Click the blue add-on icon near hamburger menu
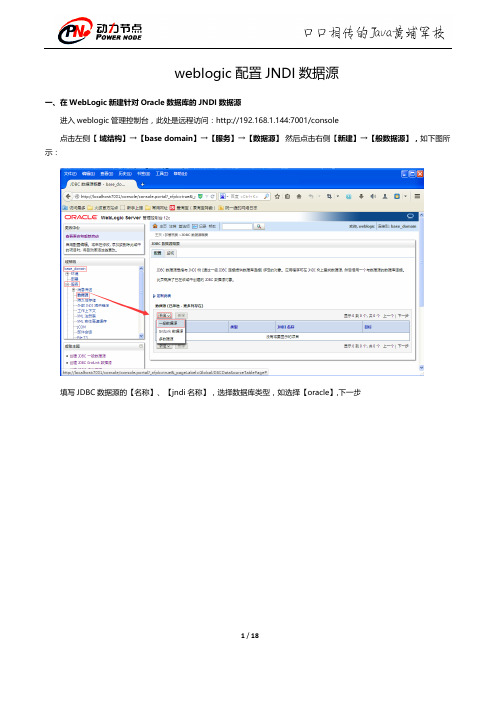The height and width of the screenshot is (702, 496). pos(397,197)
